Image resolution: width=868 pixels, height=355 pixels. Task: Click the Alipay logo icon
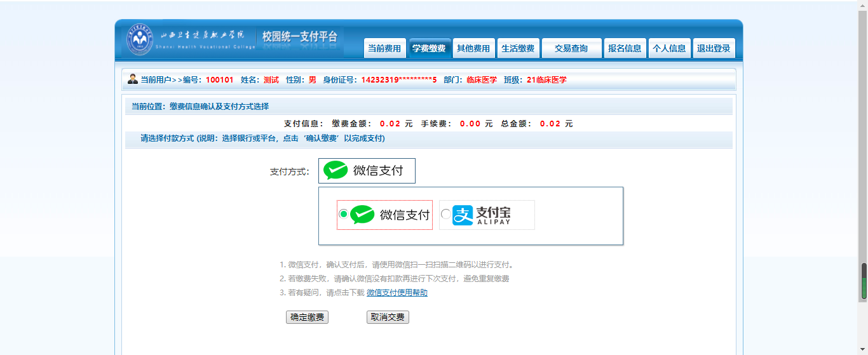[x=463, y=215]
